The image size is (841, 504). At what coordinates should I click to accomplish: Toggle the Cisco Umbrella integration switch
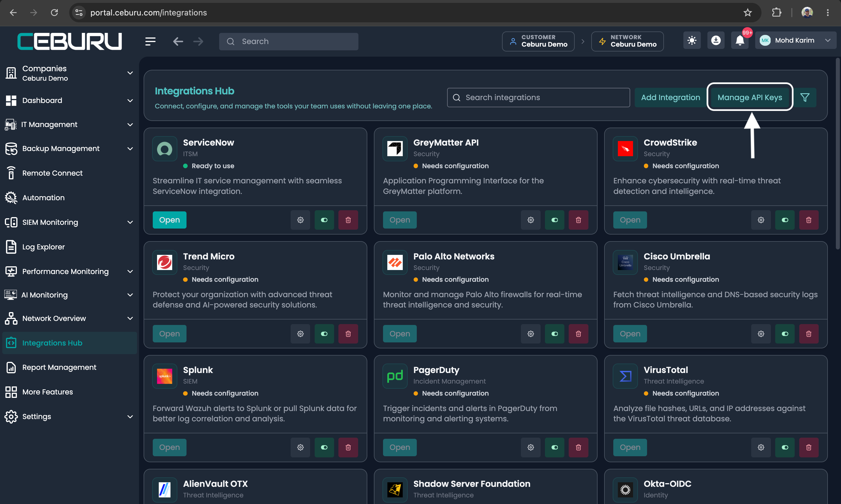click(x=785, y=334)
